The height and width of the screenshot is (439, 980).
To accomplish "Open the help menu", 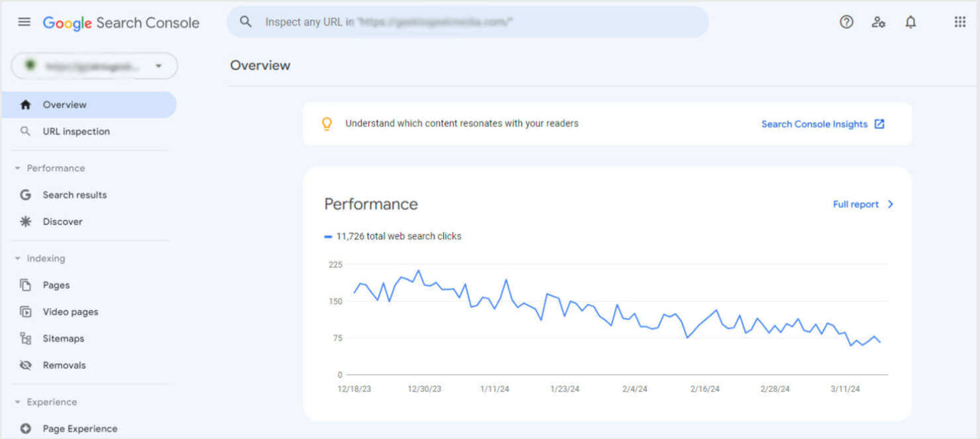I will pos(846,21).
